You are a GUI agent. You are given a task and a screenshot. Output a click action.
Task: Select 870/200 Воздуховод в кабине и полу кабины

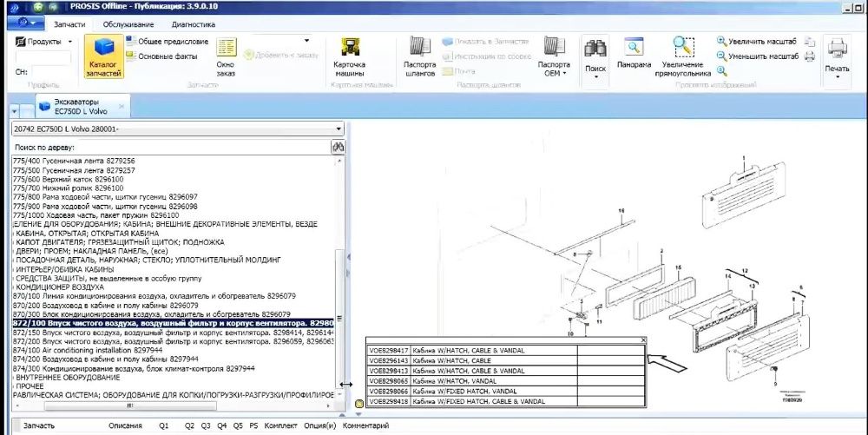coord(105,305)
